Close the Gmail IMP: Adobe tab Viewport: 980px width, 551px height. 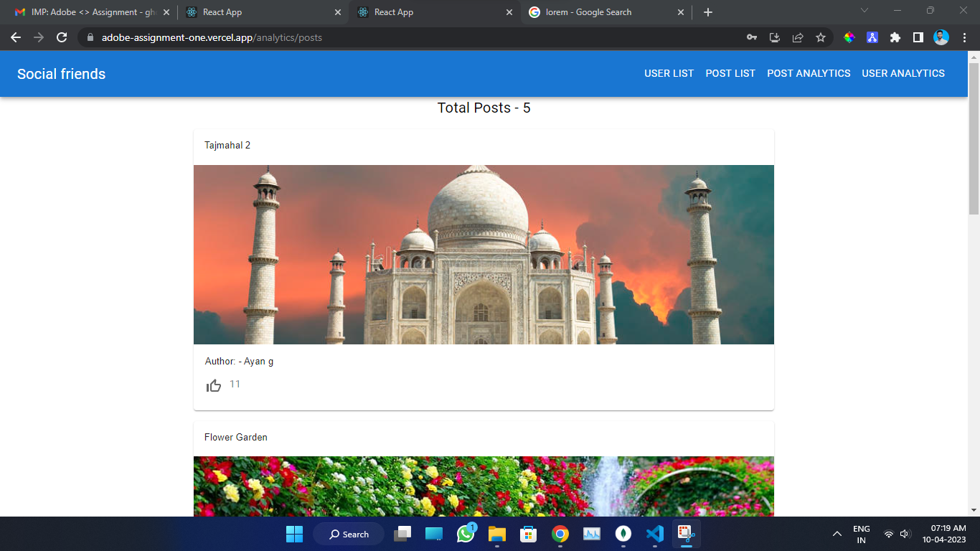[x=166, y=12]
